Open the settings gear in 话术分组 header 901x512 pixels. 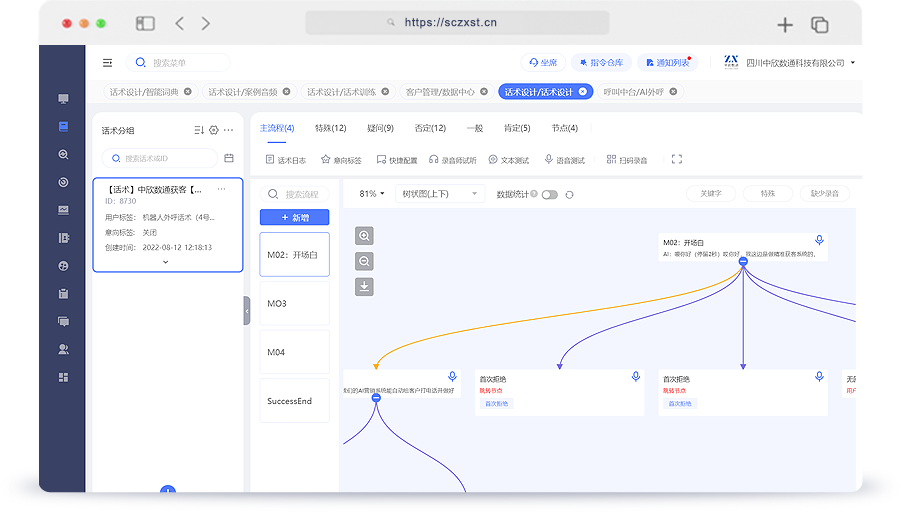213,130
